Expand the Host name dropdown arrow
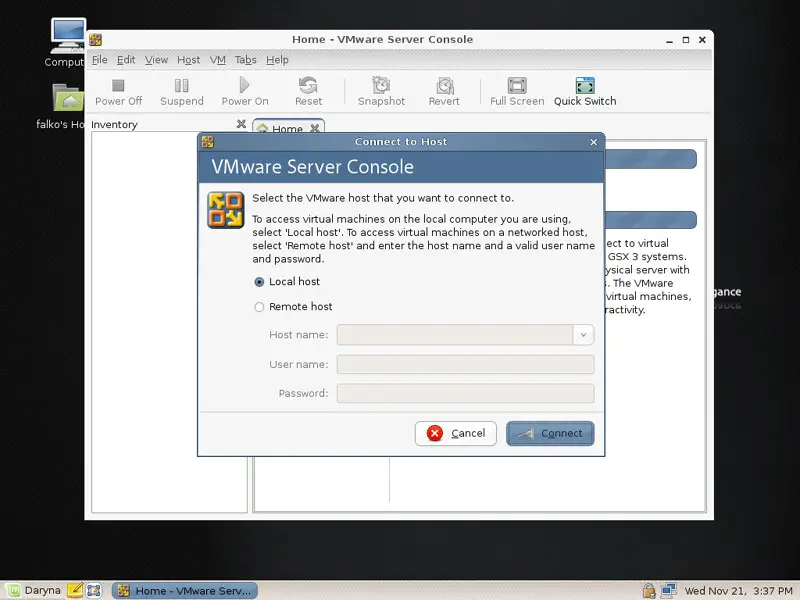Viewport: 800px width, 600px height. click(583, 335)
